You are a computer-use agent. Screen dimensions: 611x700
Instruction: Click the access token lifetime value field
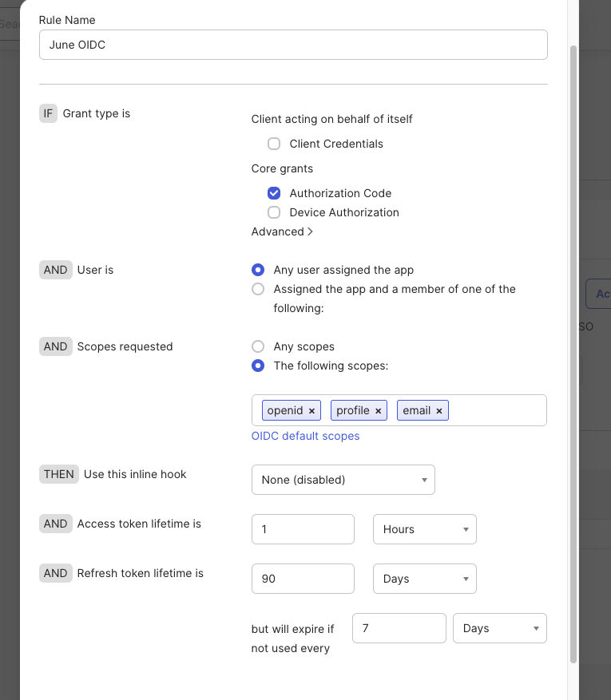(x=303, y=529)
